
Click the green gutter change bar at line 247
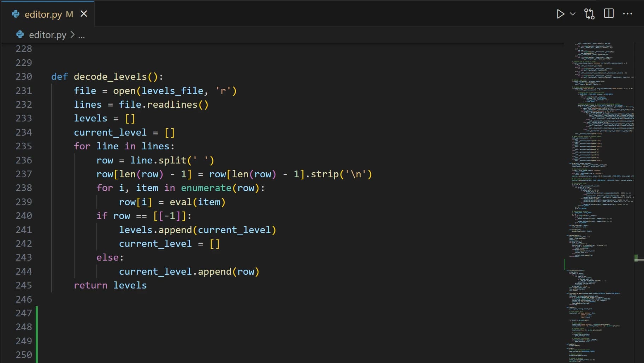click(x=37, y=313)
